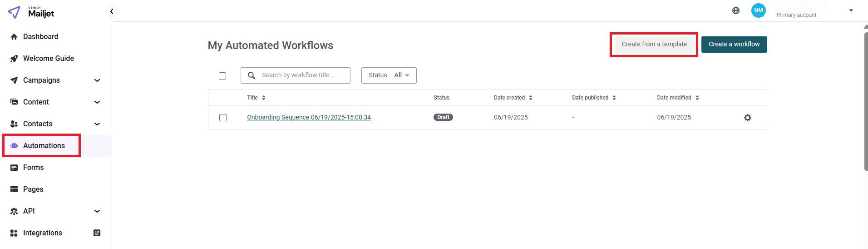868x249 pixels.
Task: Click the Mailjet logo icon
Action: pos(14,12)
